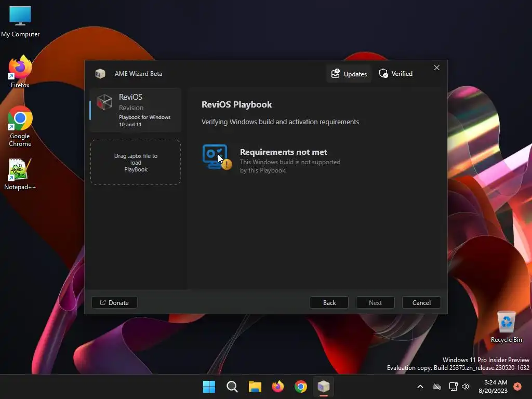Click the Donate link button

point(114,303)
